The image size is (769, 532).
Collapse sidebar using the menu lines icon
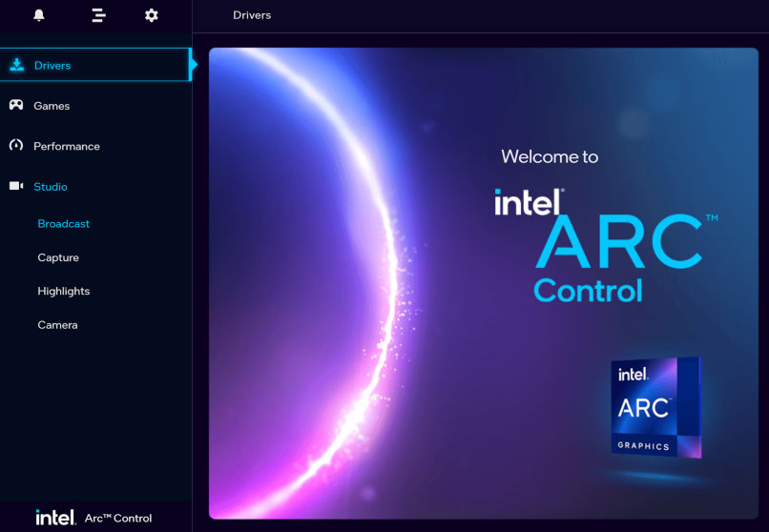(x=98, y=15)
